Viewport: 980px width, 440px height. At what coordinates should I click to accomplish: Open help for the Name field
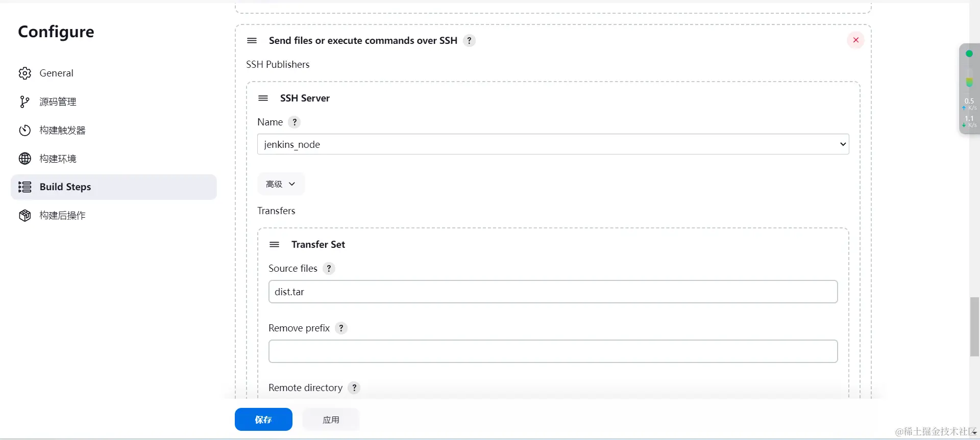pos(295,122)
